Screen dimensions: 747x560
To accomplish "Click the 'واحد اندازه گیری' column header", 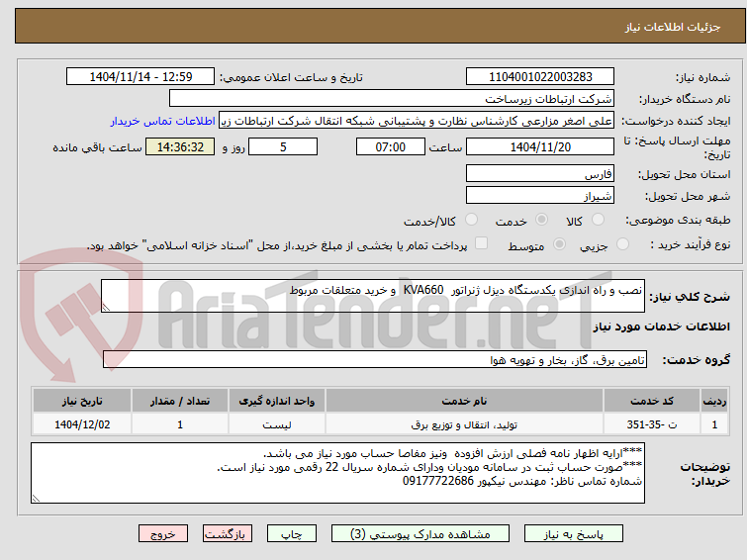I will [277, 401].
